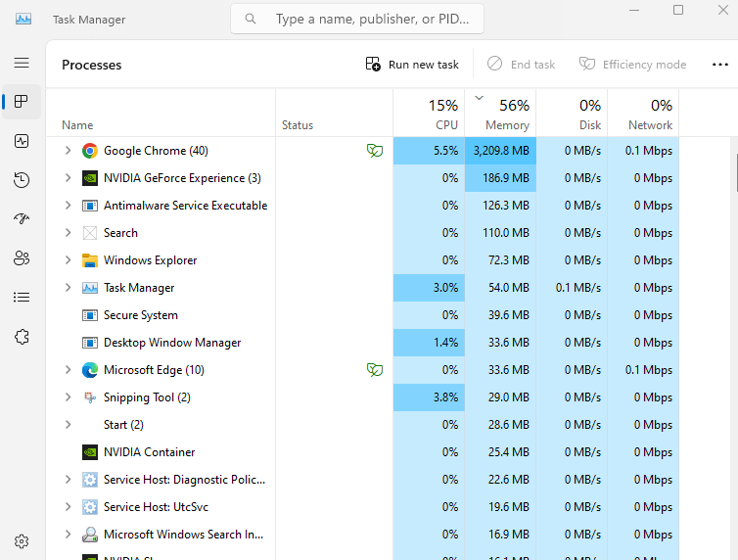Open the Details page icon
Image resolution: width=738 pixels, height=560 pixels.
pyautogui.click(x=22, y=298)
